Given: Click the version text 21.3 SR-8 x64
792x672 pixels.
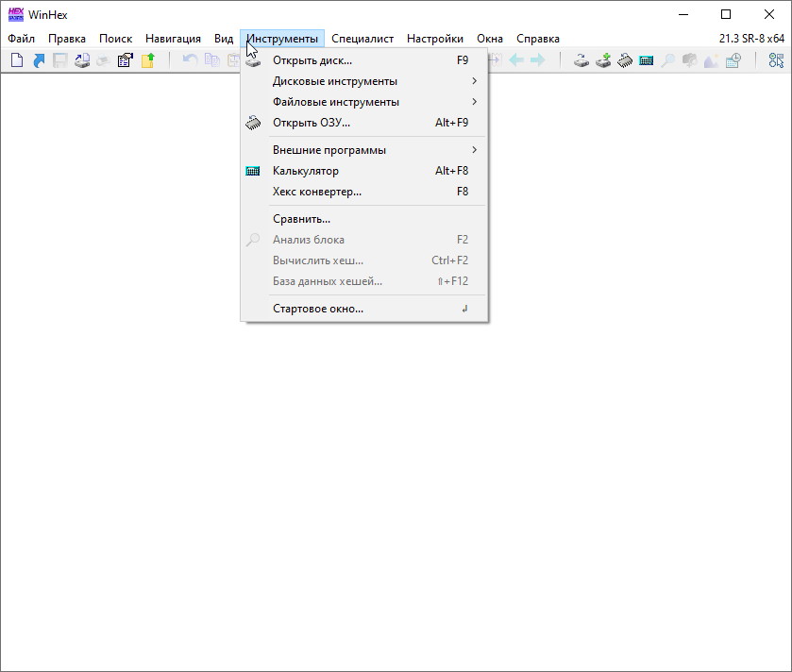Looking at the screenshot, I should (x=751, y=39).
